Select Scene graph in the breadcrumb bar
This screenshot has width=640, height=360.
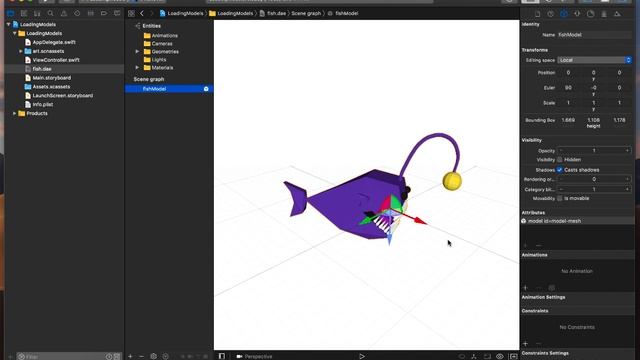(x=306, y=13)
